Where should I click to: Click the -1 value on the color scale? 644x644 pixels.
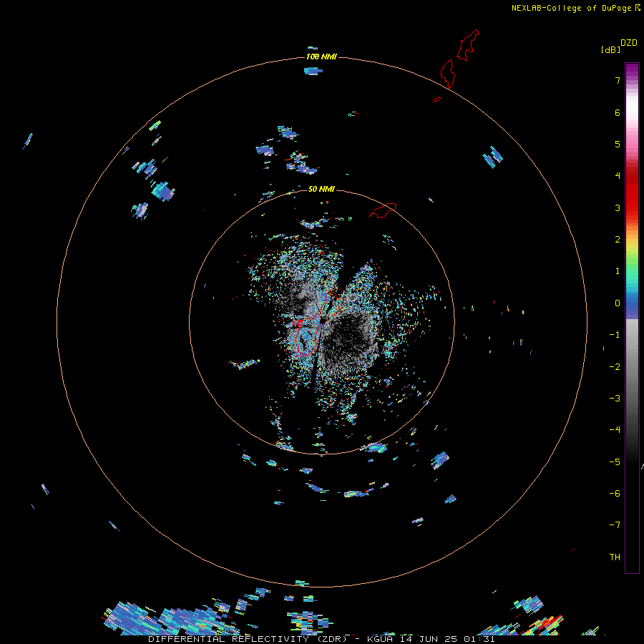tap(615, 335)
